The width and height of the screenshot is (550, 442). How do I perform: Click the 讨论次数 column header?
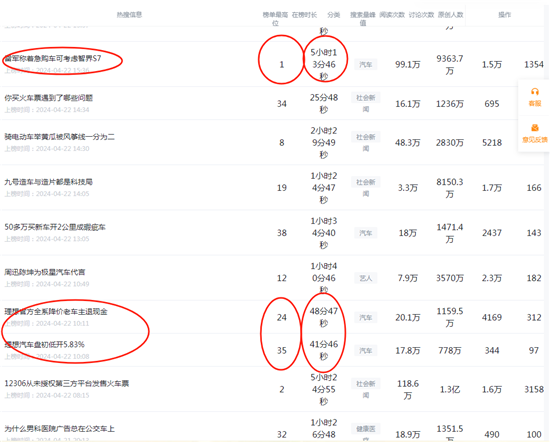click(421, 15)
